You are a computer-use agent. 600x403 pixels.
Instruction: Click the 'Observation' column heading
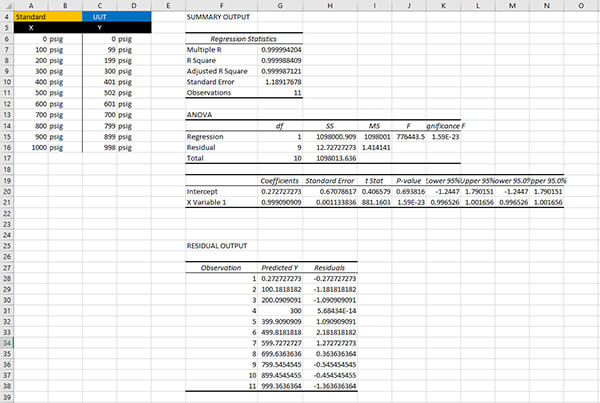pos(221,268)
